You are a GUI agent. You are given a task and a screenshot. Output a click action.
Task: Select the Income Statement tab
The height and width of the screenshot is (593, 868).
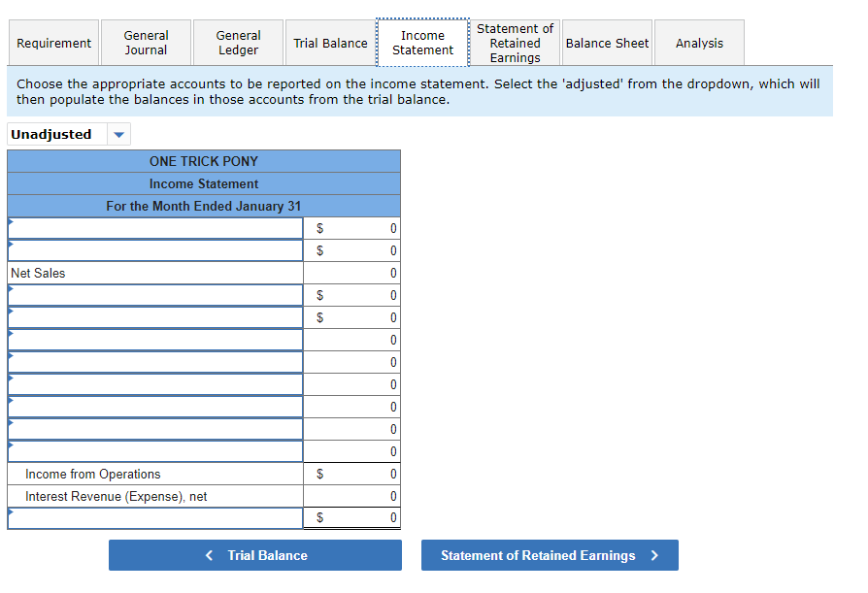422,43
